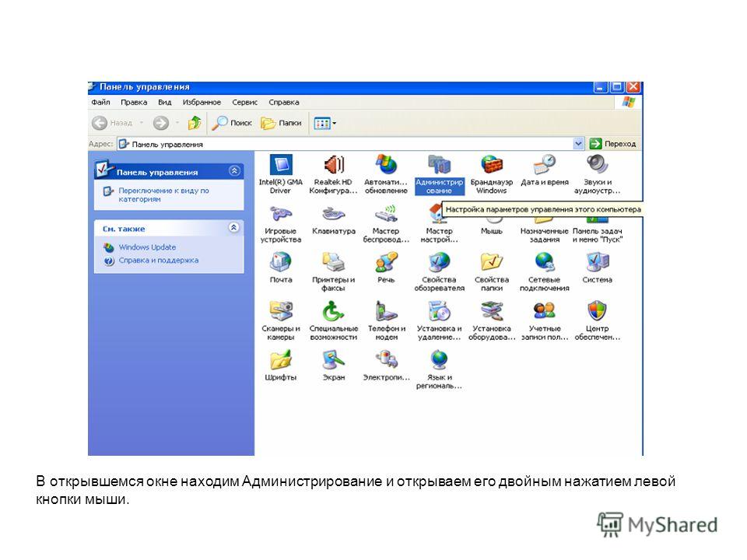Viewport: 747px width, 560px height.
Task: Open the Речь icon
Action: 386,268
